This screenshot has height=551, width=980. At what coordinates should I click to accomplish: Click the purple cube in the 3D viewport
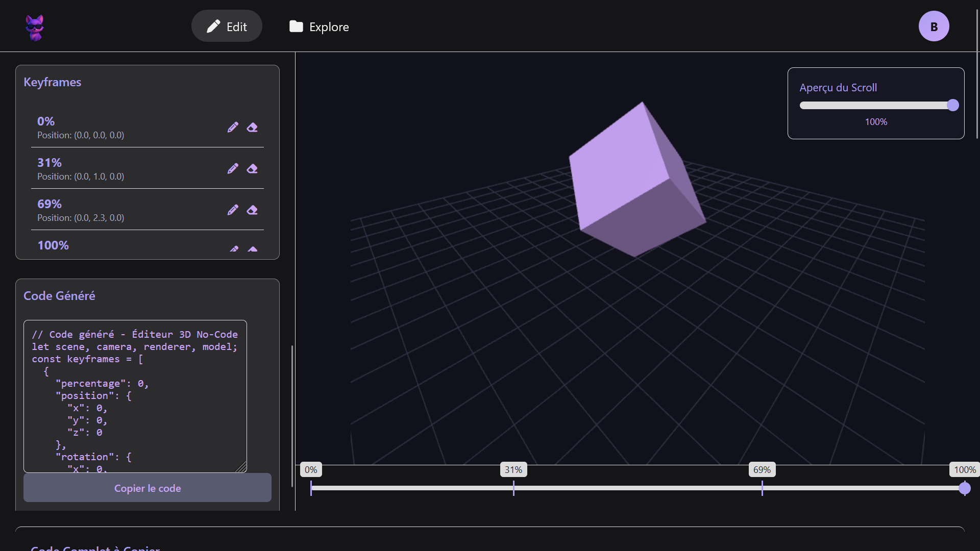coord(633,179)
